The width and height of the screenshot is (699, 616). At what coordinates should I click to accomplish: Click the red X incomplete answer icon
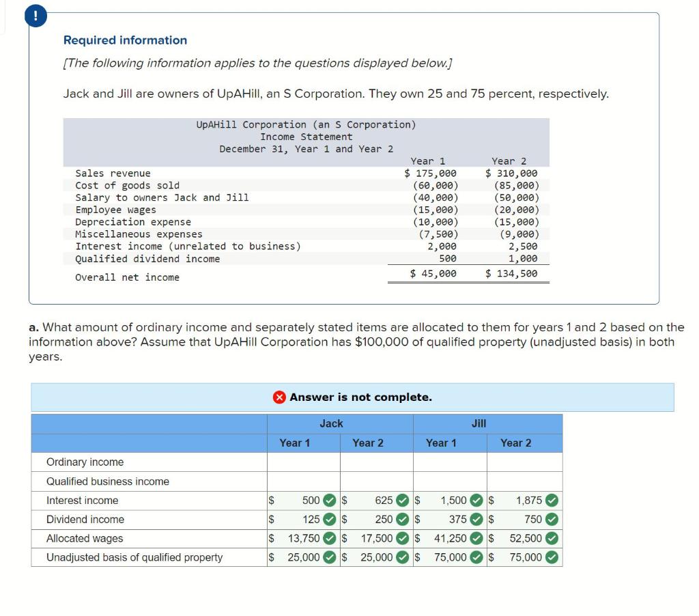[x=279, y=397]
